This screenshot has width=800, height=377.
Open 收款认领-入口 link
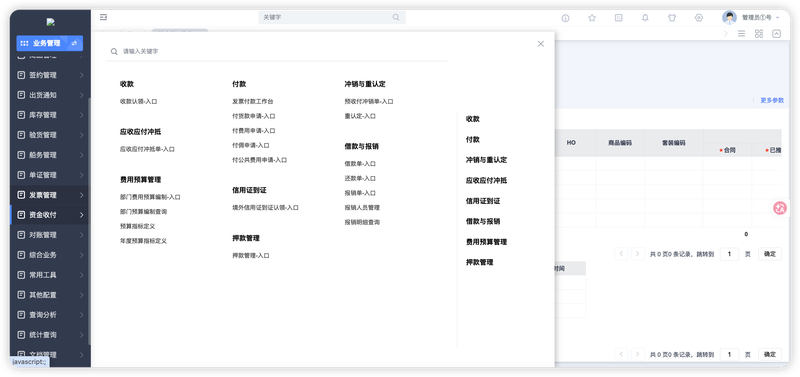pos(138,102)
